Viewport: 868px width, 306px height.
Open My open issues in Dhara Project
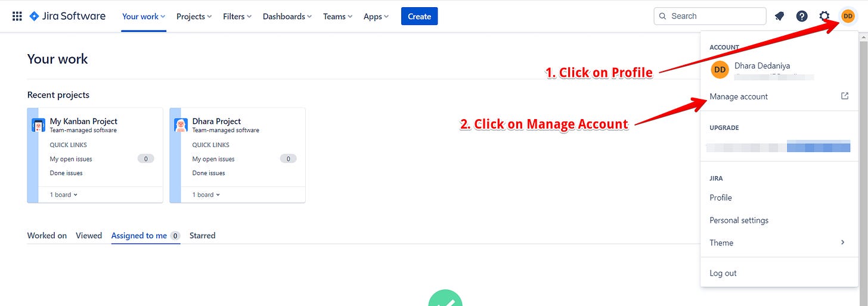(x=213, y=159)
